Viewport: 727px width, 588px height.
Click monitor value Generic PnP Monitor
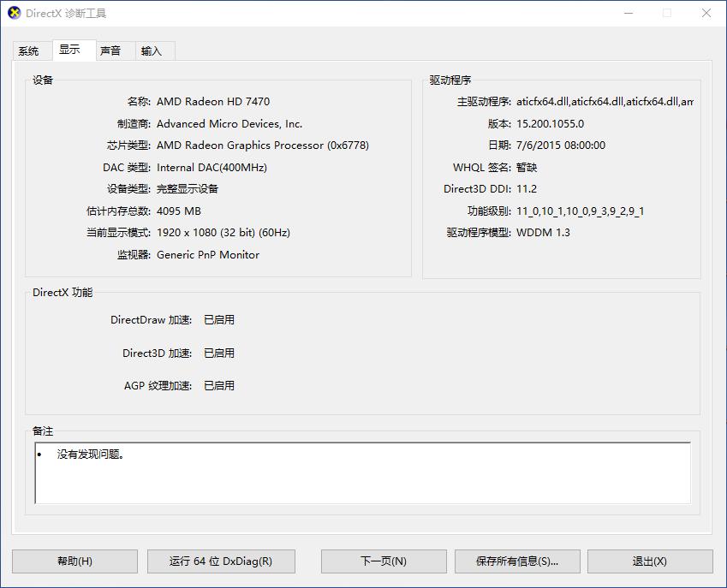click(x=208, y=254)
